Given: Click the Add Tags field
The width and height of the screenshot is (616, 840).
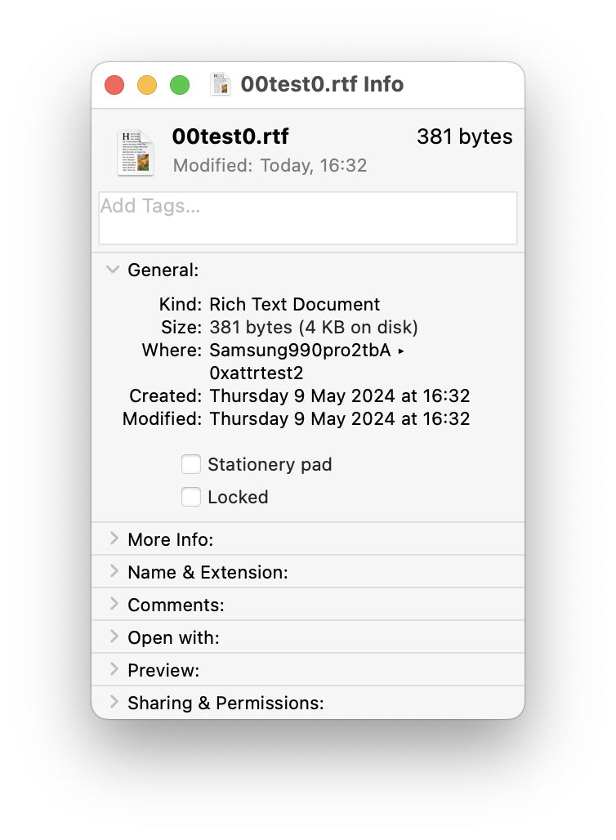Looking at the screenshot, I should point(307,217).
